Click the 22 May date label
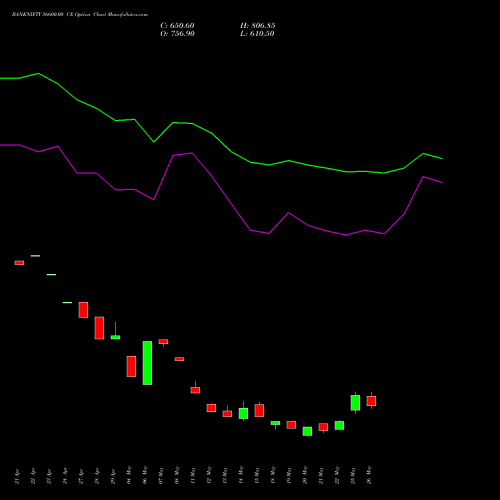The image size is (500, 500). (337, 475)
